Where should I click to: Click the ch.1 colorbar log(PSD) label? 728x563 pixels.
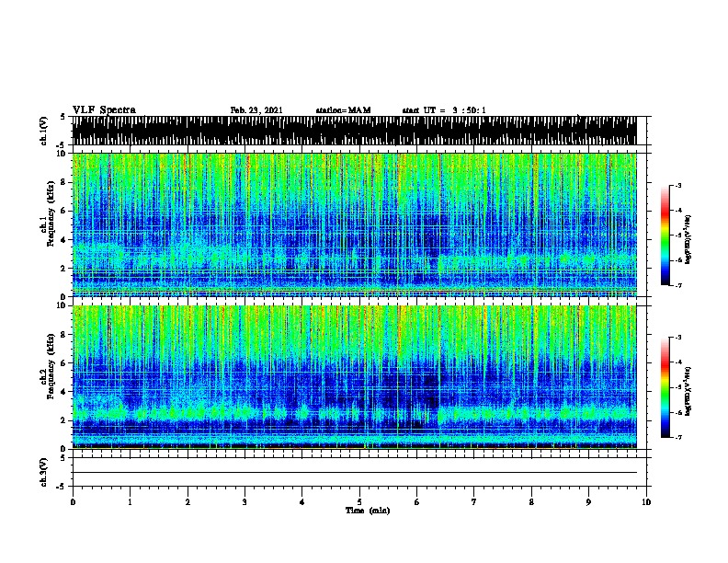(x=688, y=239)
